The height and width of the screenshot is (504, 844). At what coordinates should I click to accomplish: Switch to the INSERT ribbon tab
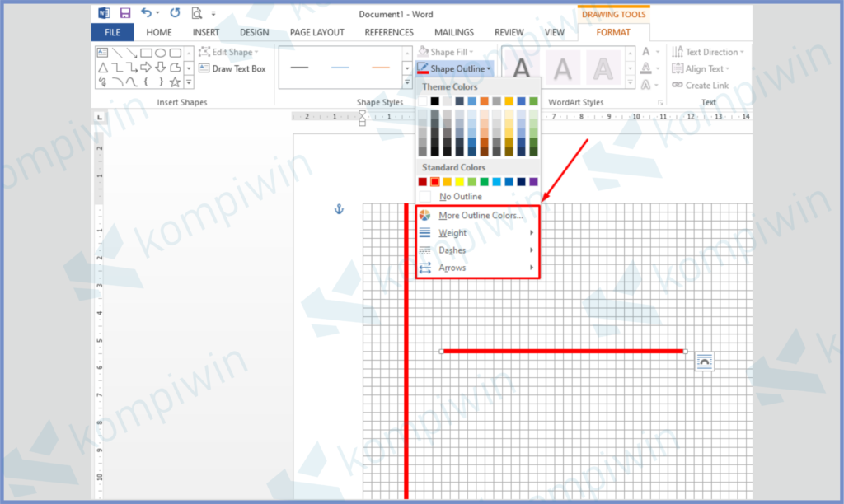[x=205, y=32]
